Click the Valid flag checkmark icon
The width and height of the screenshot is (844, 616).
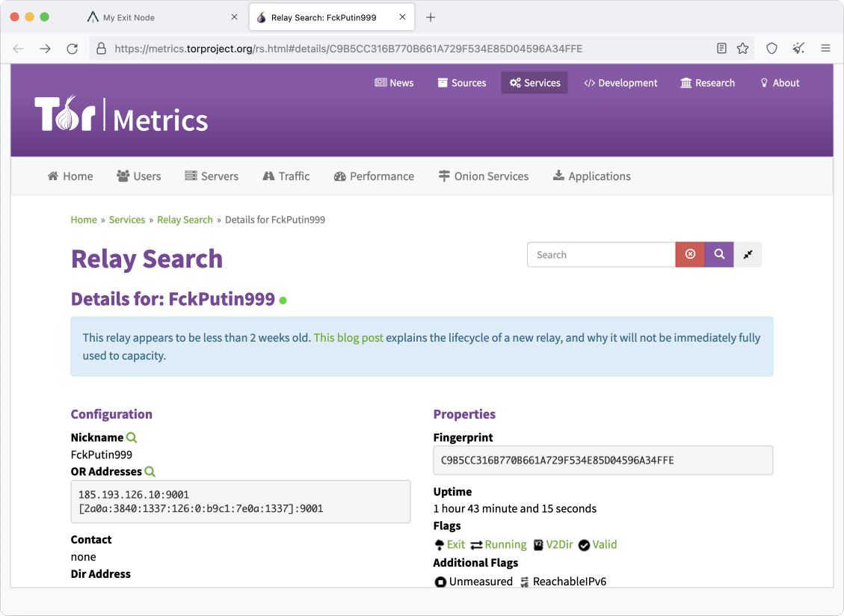(x=584, y=546)
